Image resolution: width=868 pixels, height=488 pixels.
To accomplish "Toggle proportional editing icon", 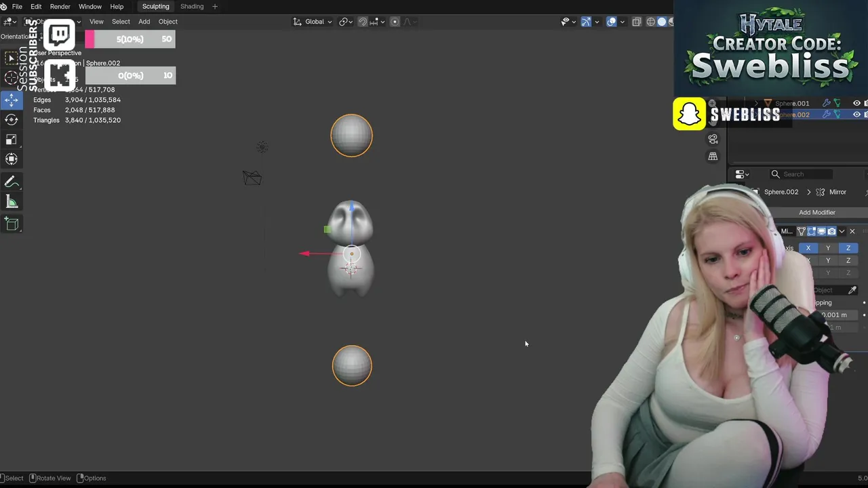I will (395, 22).
